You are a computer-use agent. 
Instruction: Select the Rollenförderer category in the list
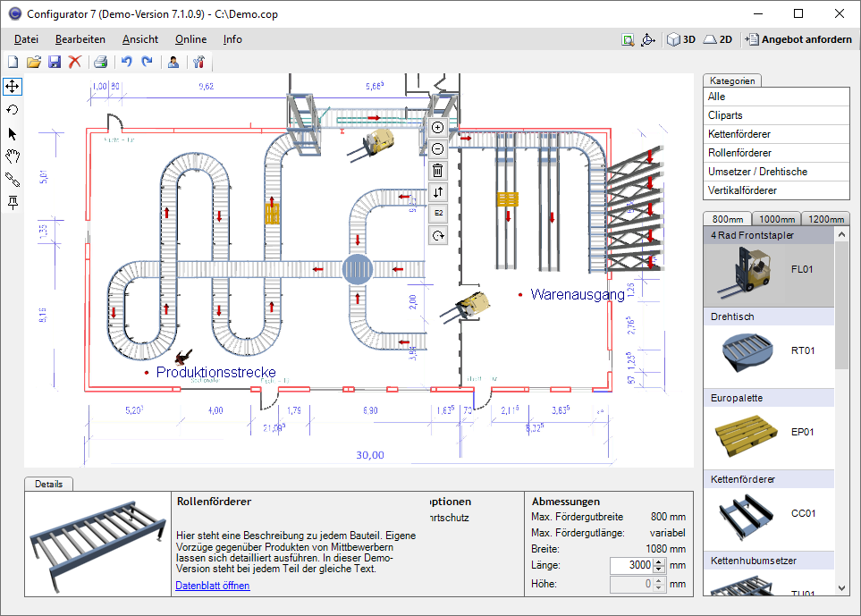[776, 153]
